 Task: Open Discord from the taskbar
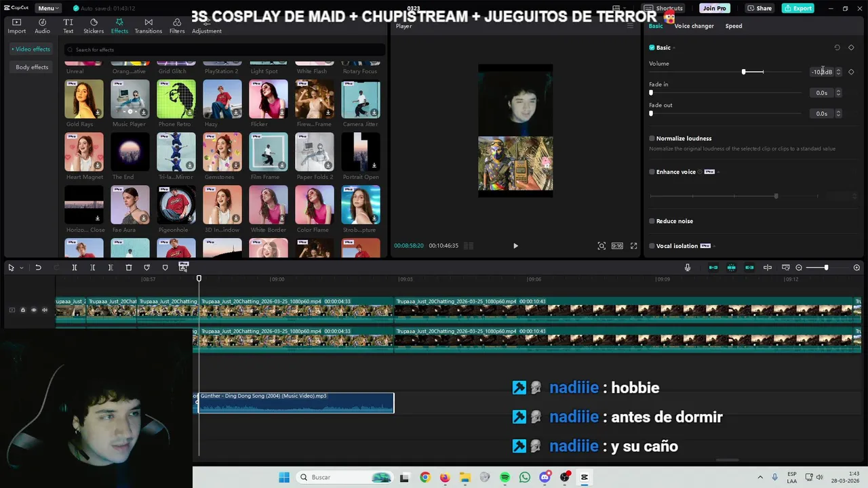pos(545,477)
